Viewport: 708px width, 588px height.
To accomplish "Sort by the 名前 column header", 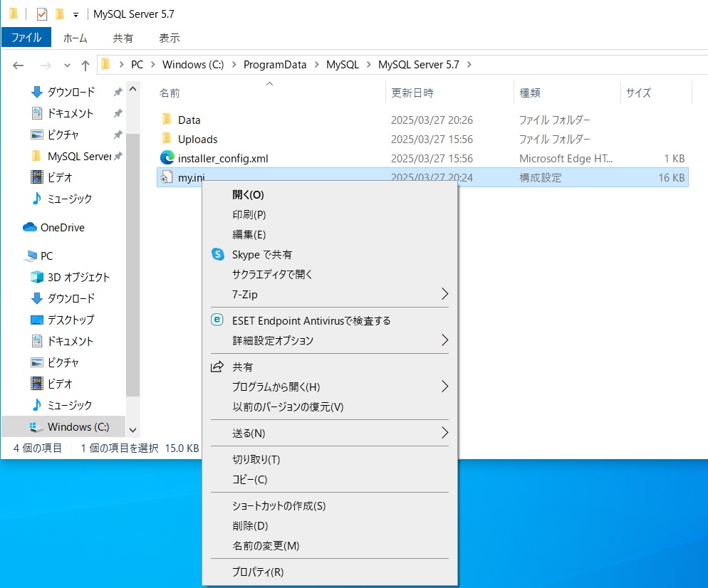I will (x=270, y=93).
